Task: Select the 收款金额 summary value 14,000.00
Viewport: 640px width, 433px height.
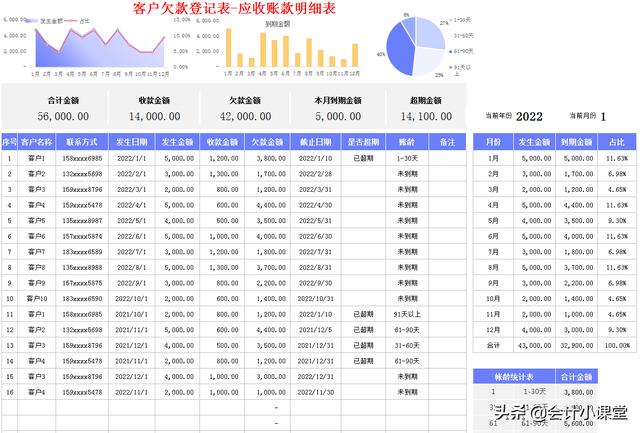Action: pos(155,116)
